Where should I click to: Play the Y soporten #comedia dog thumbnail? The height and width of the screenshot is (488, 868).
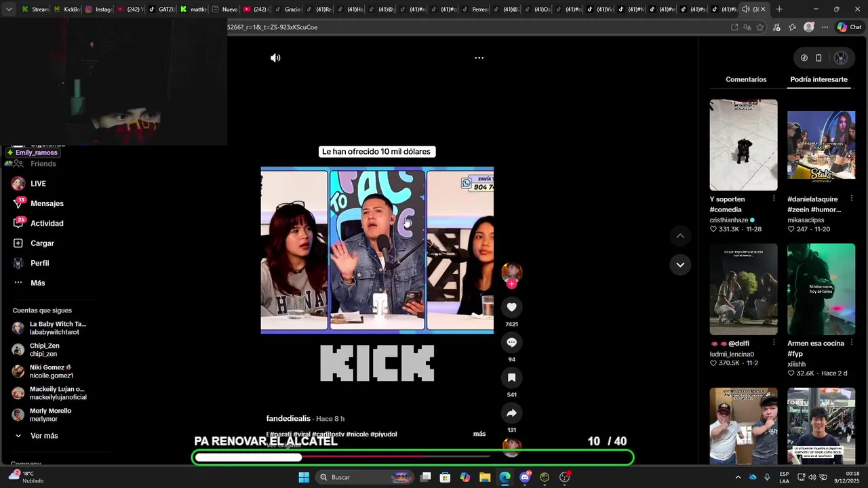(743, 145)
